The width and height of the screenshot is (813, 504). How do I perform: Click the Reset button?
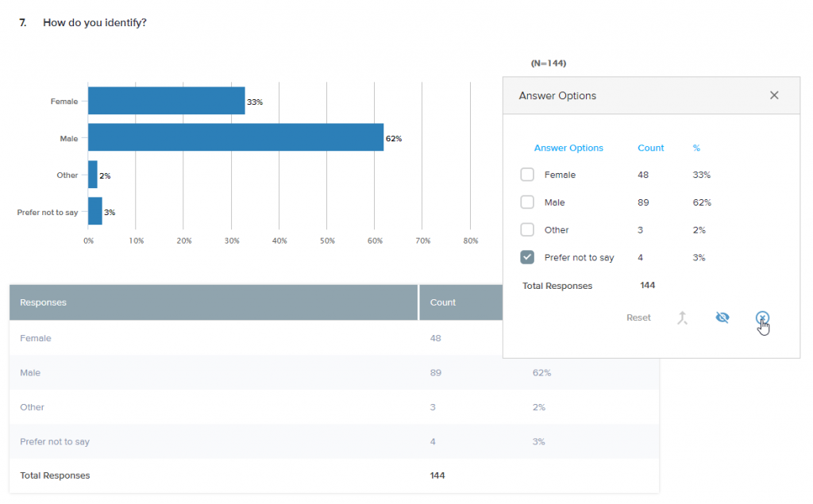[638, 317]
